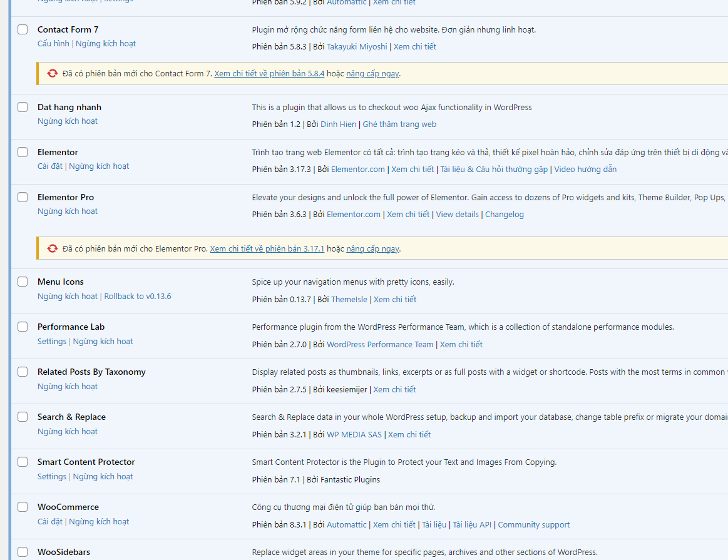The image size is (728, 560).
Task: Deactivate the Menu Icons plugin
Action: pyautogui.click(x=68, y=296)
